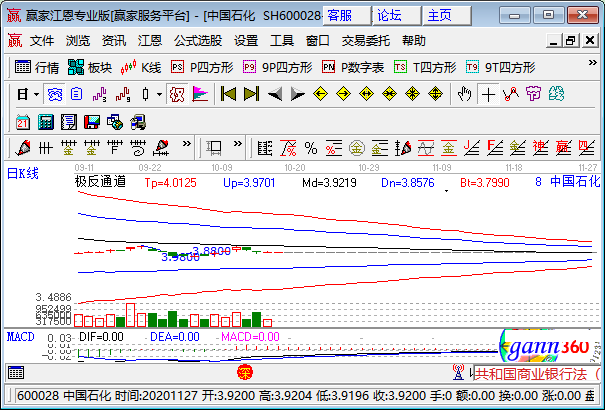This screenshot has height=410, width=605.
Task: Open the 9T四方形 time square
Action: coord(500,67)
